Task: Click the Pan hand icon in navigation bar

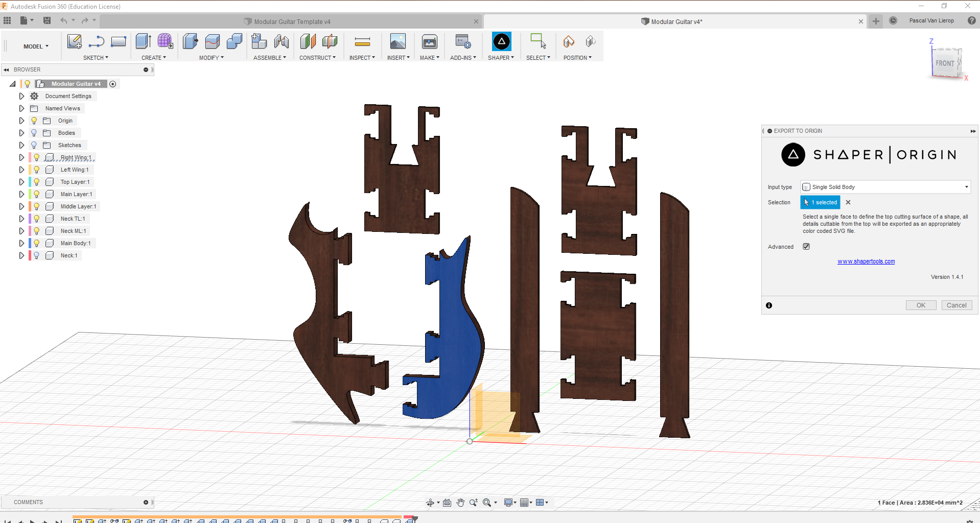Action: pyautogui.click(x=460, y=503)
